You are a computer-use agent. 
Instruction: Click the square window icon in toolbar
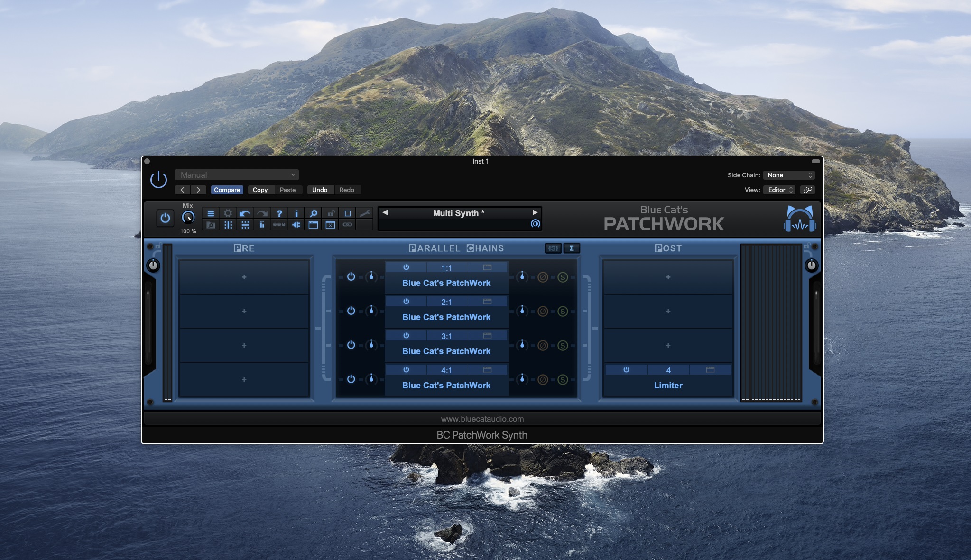(348, 213)
